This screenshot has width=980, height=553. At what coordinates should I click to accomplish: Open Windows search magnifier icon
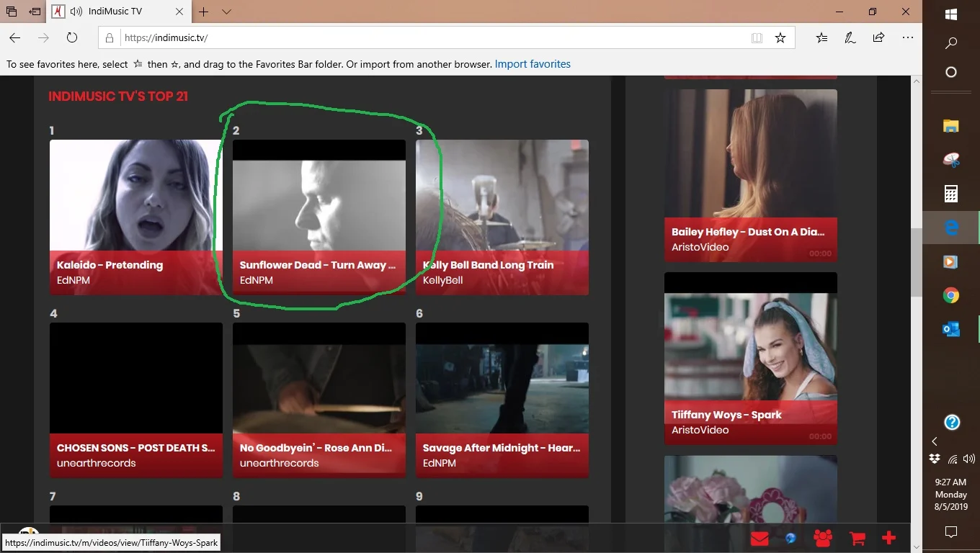(x=951, y=43)
